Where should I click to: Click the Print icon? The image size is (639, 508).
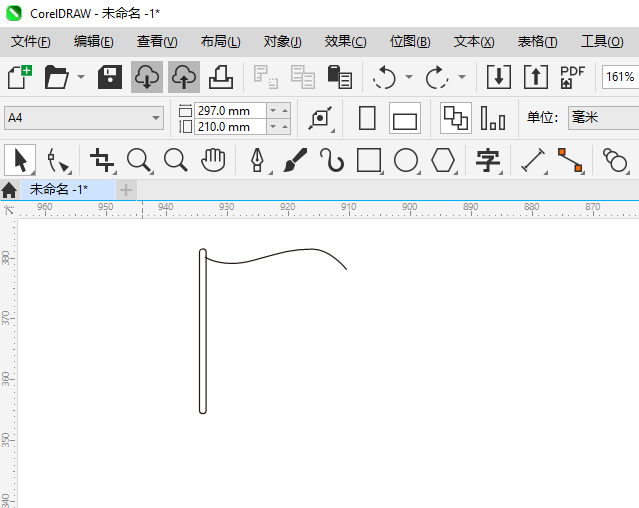tap(221, 77)
